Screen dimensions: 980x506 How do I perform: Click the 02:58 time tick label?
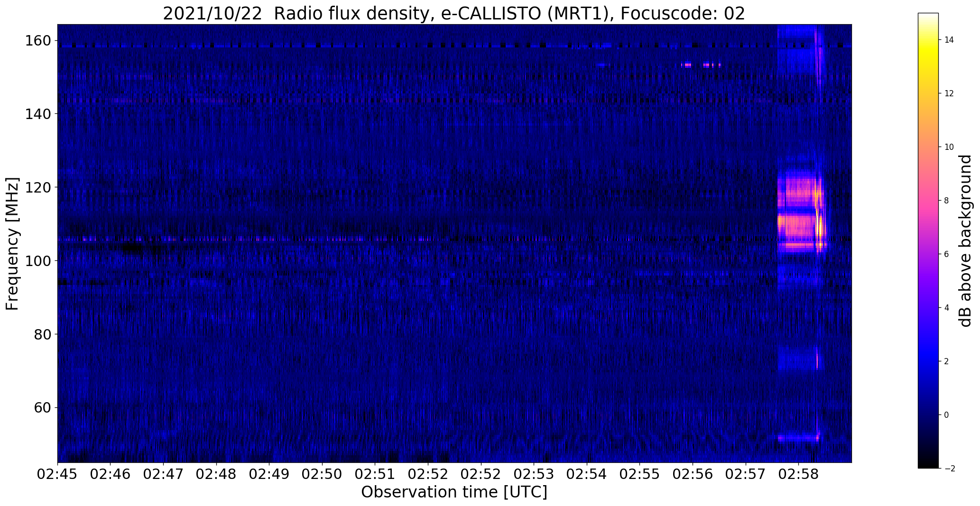[798, 475]
